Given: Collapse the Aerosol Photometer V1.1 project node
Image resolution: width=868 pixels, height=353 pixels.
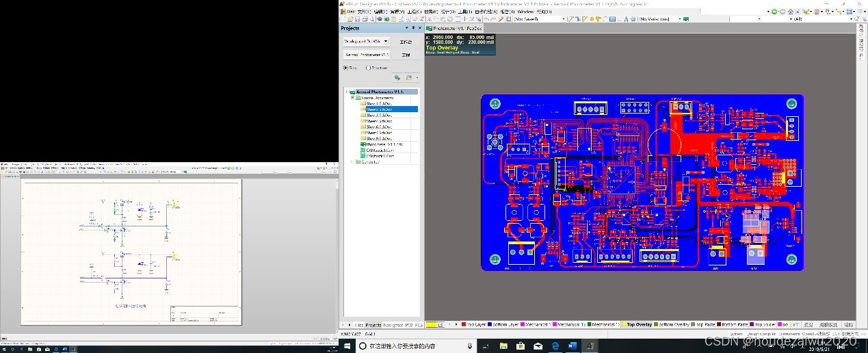Looking at the screenshot, I should pyautogui.click(x=347, y=92).
